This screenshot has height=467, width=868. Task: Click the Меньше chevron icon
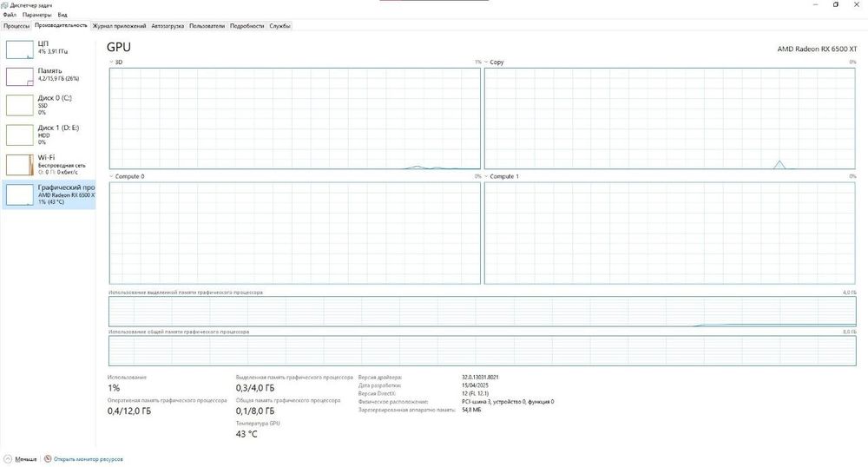[8, 459]
